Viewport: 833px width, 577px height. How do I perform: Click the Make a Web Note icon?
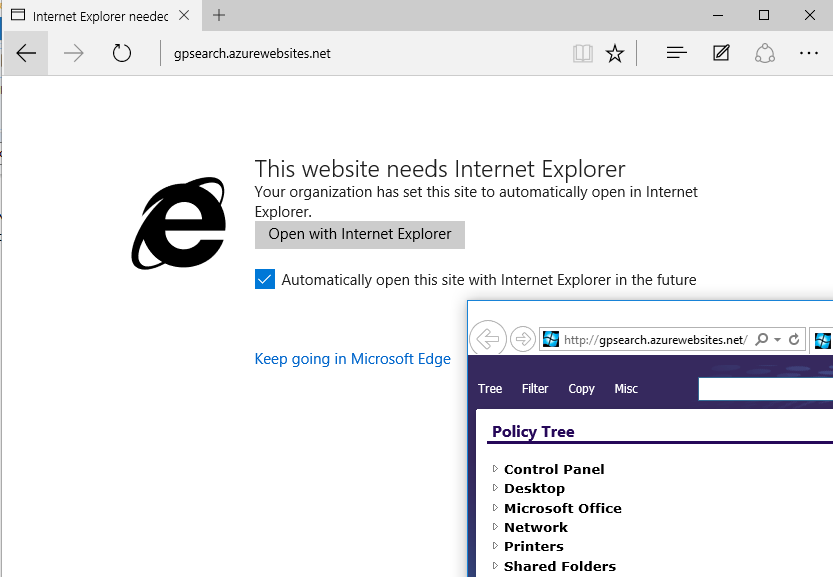pos(721,54)
